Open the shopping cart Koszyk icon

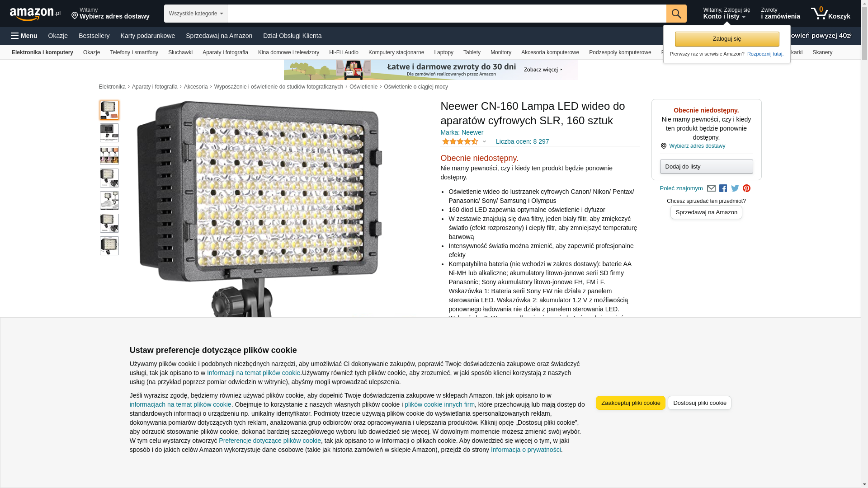(x=830, y=14)
